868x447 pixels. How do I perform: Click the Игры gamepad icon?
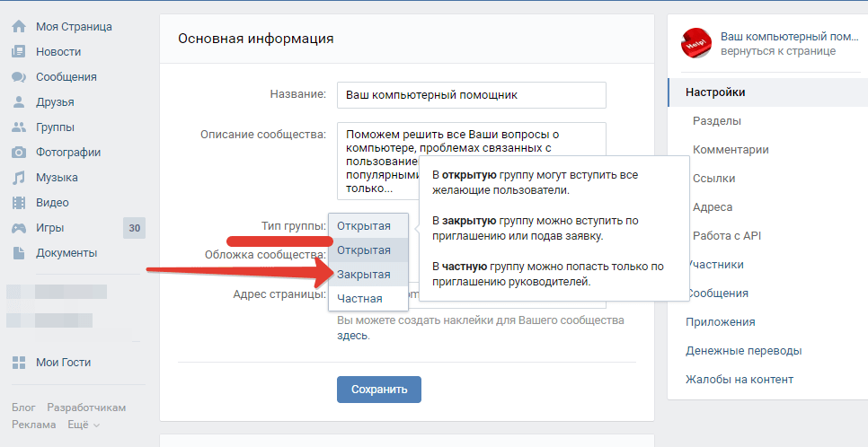point(18,228)
